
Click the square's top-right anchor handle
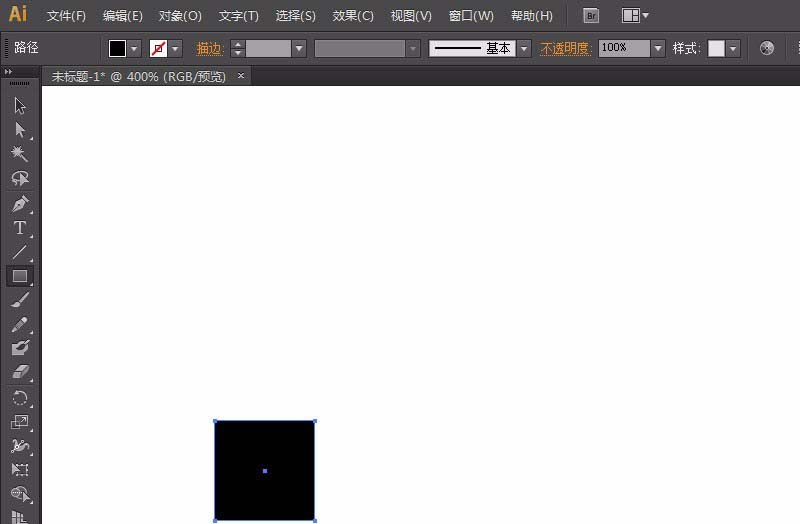click(x=315, y=421)
